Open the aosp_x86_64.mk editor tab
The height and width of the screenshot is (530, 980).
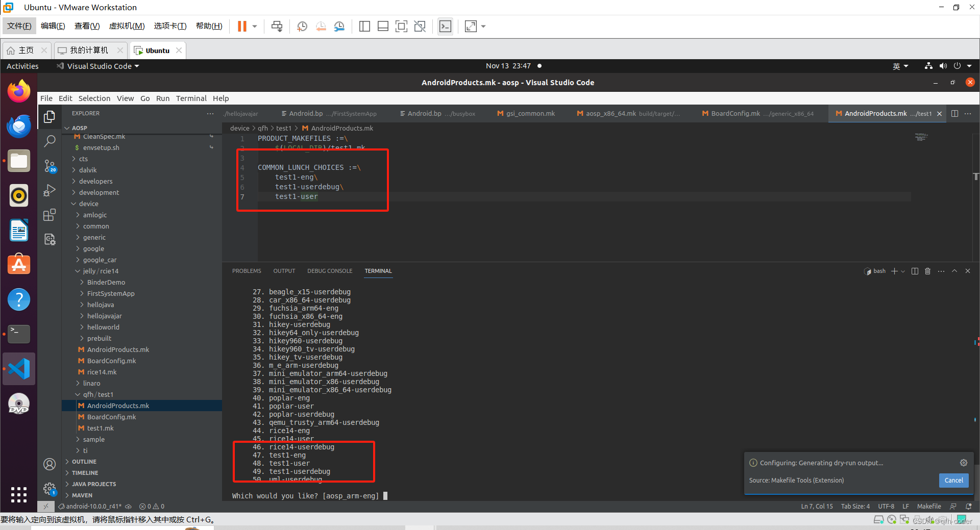pyautogui.click(x=628, y=114)
